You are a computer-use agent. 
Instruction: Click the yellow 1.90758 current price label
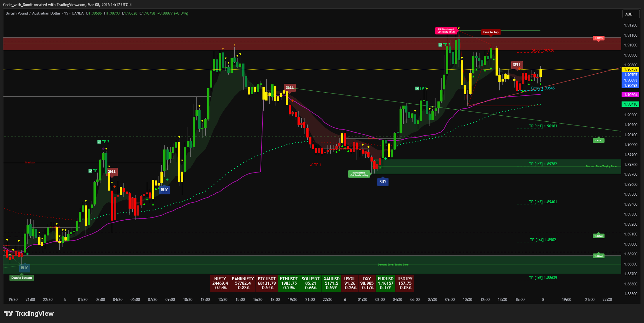630,70
